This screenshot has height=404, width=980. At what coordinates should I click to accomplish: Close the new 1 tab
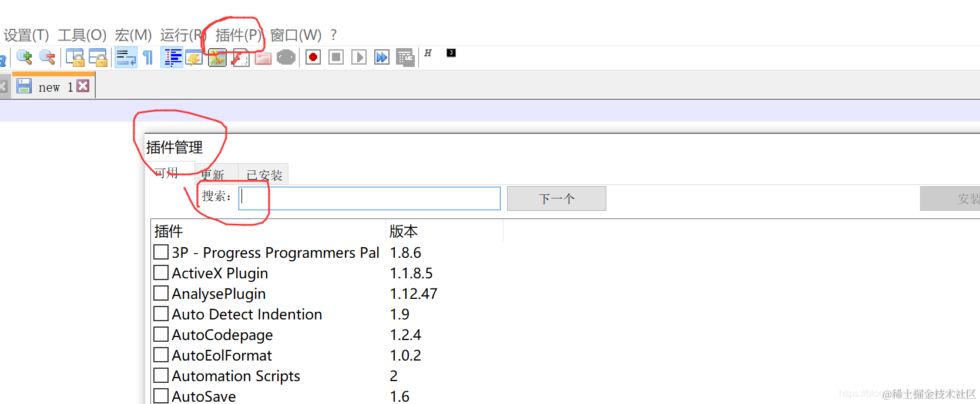[83, 86]
